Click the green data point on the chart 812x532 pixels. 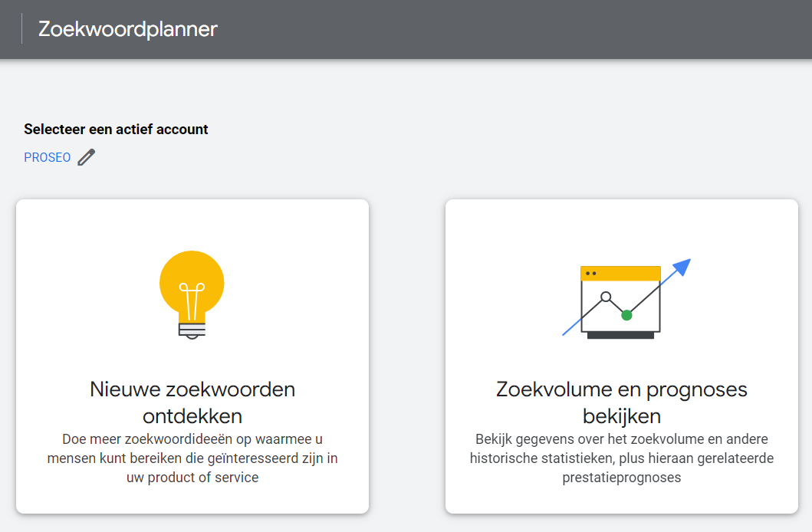coord(626,314)
